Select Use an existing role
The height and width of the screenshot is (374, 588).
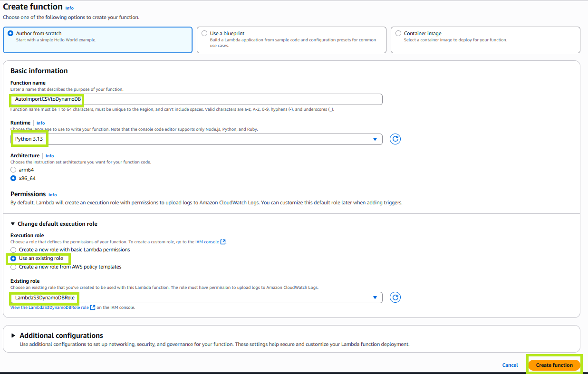click(13, 259)
